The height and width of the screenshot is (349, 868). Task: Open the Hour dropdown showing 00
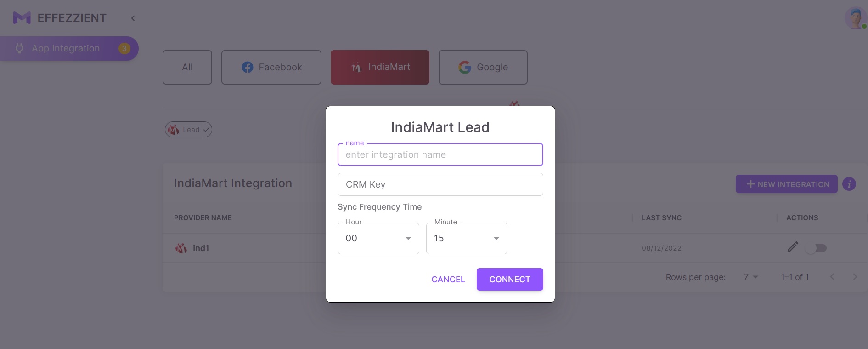pyautogui.click(x=378, y=238)
